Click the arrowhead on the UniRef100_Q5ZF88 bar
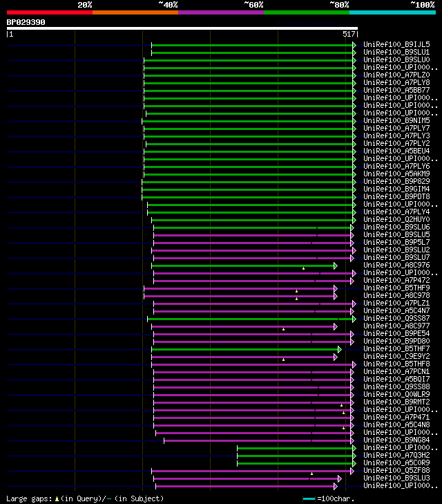 (x=352, y=472)
